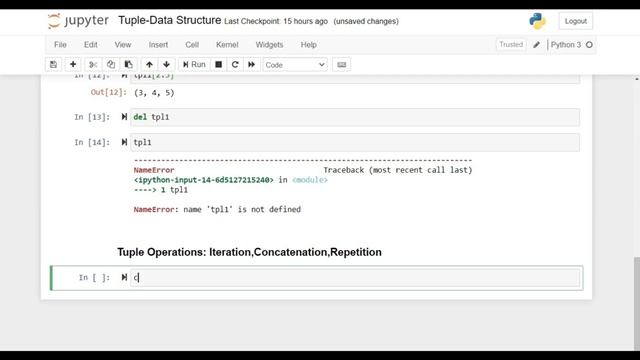Copy selected cells icon
The image size is (640, 360).
pyautogui.click(x=111, y=64)
